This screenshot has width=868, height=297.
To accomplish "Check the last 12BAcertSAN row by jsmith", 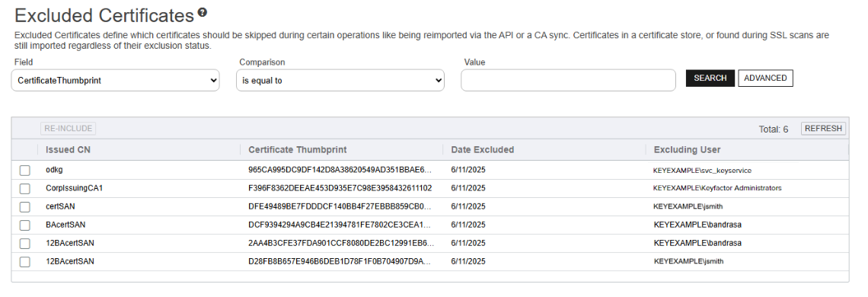I will (x=25, y=261).
